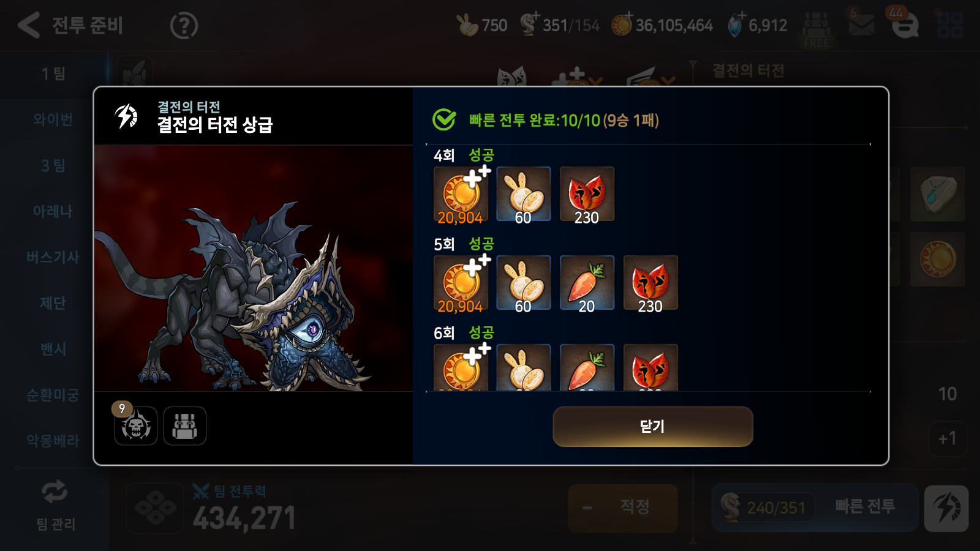This screenshot has height=551, width=980.
Task: Click the 4회 red leaf reward 230
Action: coord(587,195)
